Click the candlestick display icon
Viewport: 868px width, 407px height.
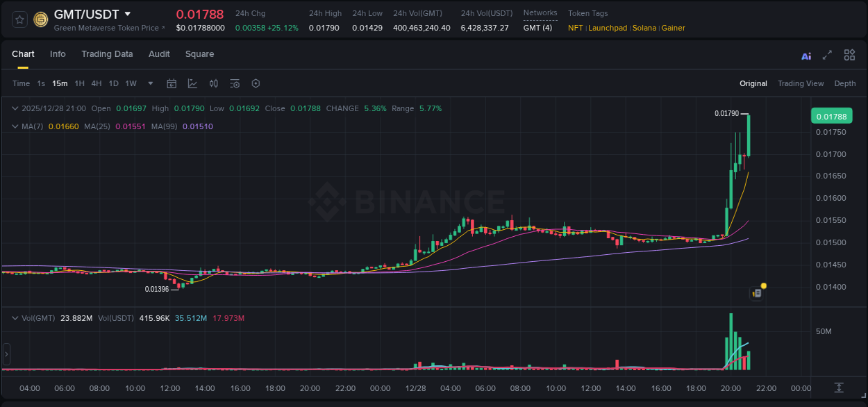[215, 83]
